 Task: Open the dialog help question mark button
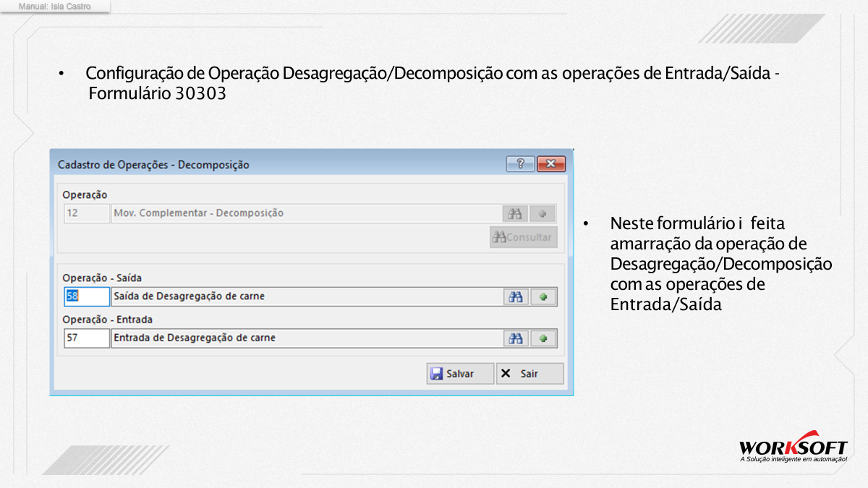point(520,164)
